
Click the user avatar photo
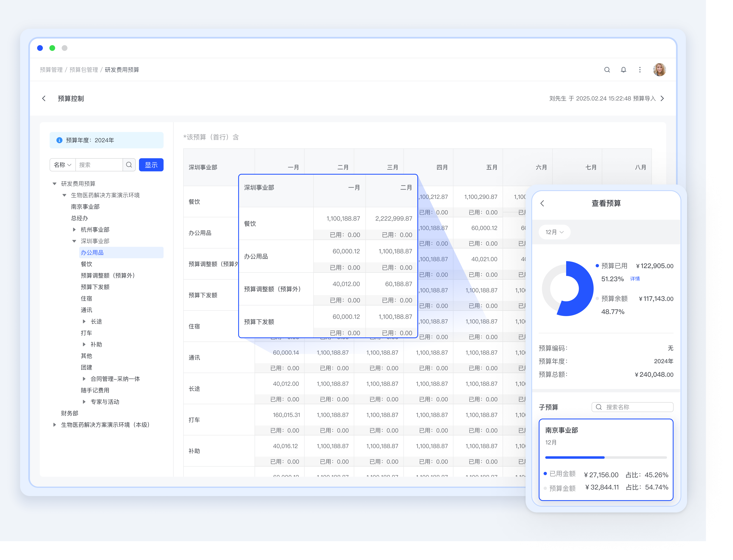659,70
